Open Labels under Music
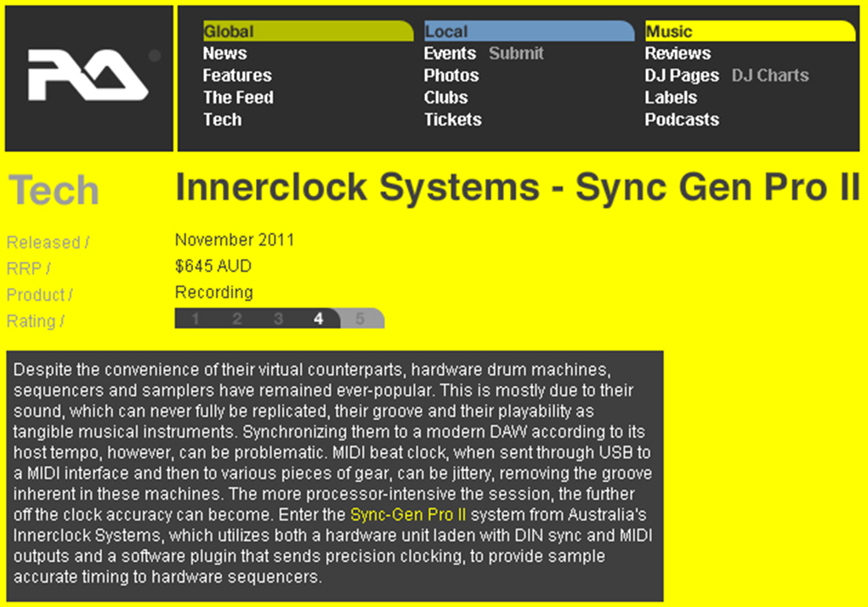This screenshot has width=868, height=607. pos(671,98)
